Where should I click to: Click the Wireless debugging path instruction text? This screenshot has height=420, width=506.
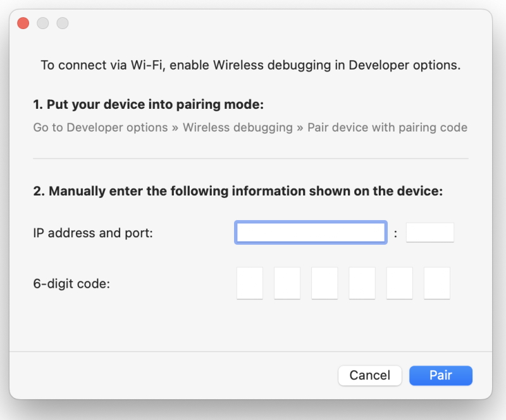(x=251, y=127)
